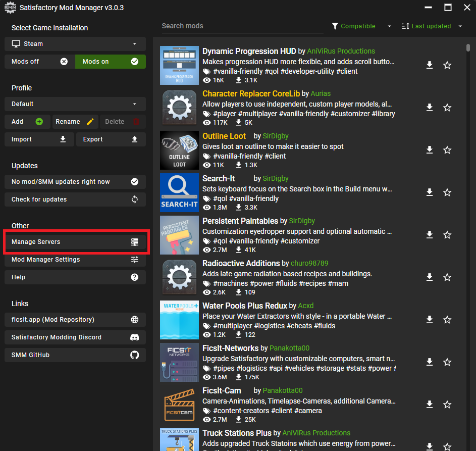
Task: Click the mod list scrollbar
Action: click(468, 47)
